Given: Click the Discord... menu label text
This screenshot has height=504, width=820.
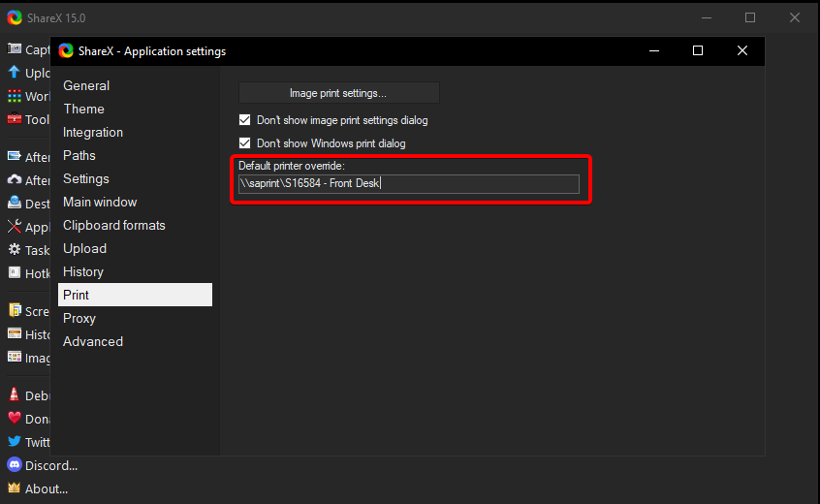Looking at the screenshot, I should [x=51, y=465].
